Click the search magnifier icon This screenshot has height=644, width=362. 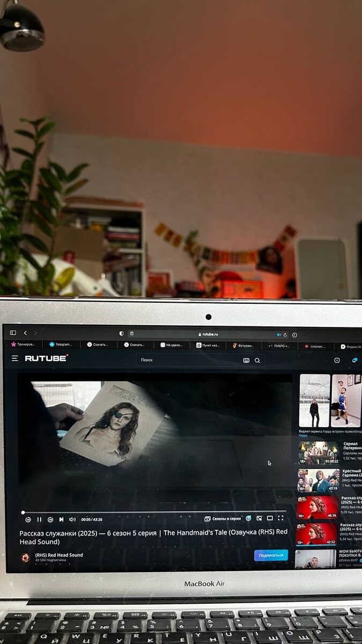[x=257, y=361]
